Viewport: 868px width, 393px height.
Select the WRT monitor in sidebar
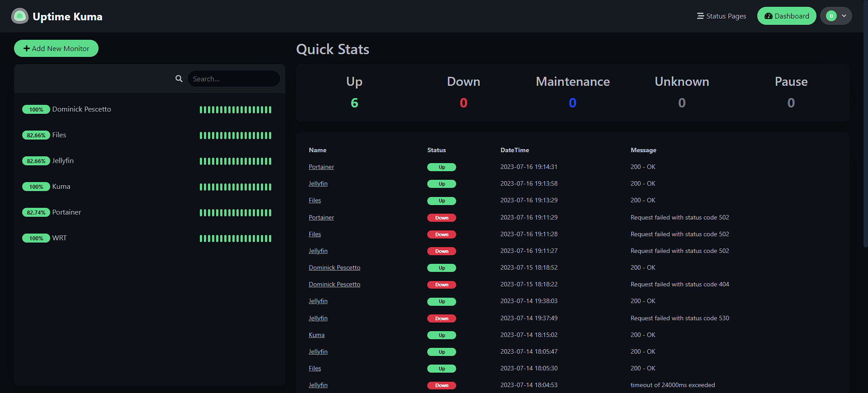(x=150, y=238)
